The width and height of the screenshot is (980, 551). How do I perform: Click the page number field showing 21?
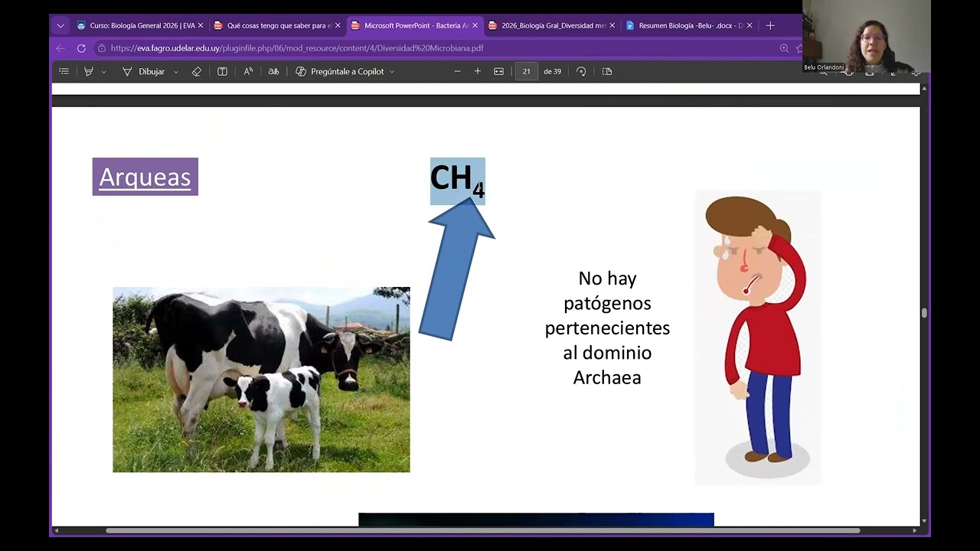pyautogui.click(x=527, y=71)
